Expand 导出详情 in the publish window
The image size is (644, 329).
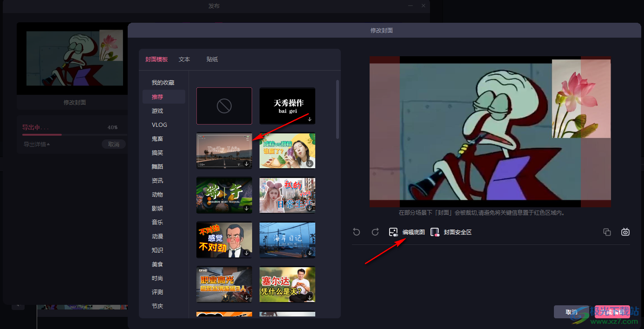pos(37,144)
